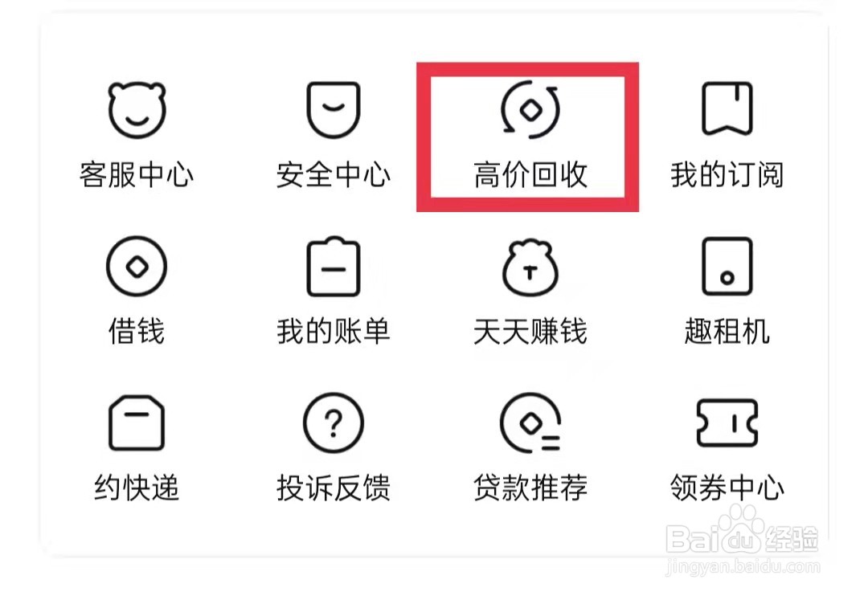
Task: Click the 贷款推荐 text label
Action: [x=530, y=488]
